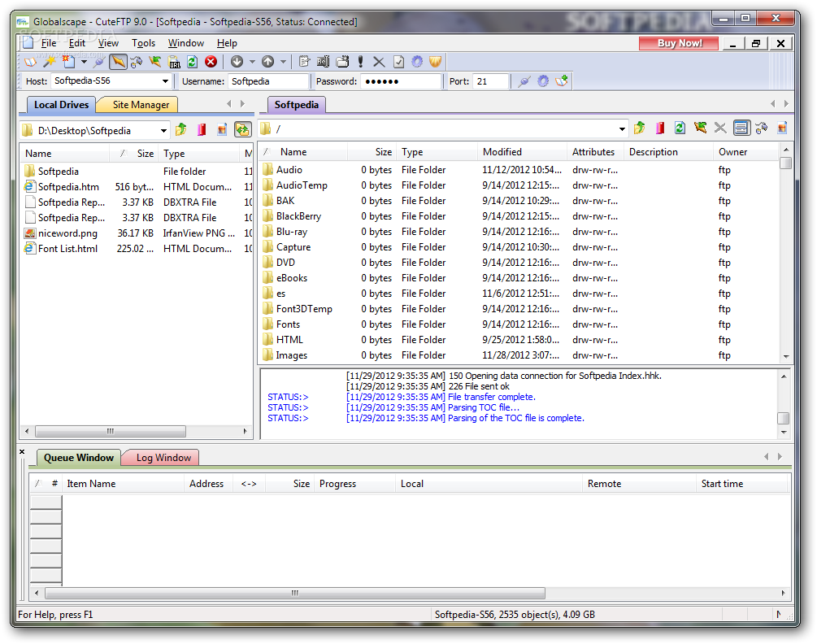Open Site Manager book icon in toolbar
Viewport: 817px width, 644px height.
pyautogui.click(x=31, y=62)
